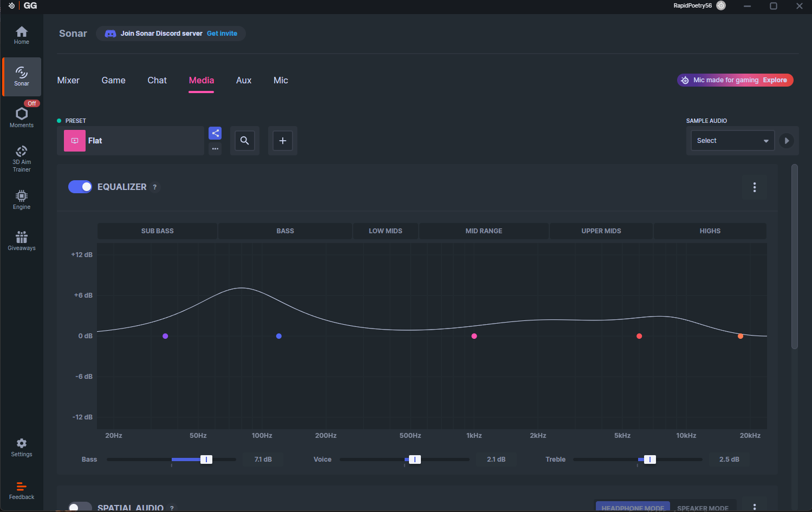
Task: Select the UPPER MIDS band header
Action: pyautogui.click(x=601, y=231)
